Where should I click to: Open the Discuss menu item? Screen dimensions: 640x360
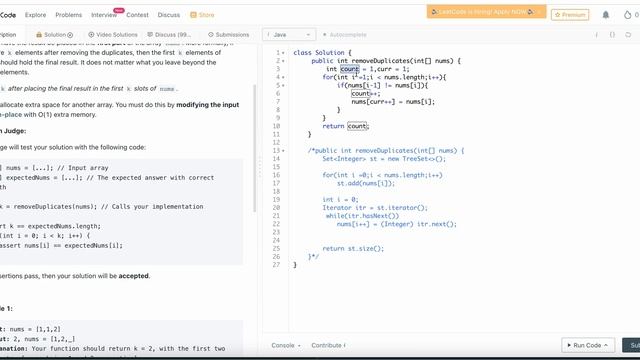169,15
